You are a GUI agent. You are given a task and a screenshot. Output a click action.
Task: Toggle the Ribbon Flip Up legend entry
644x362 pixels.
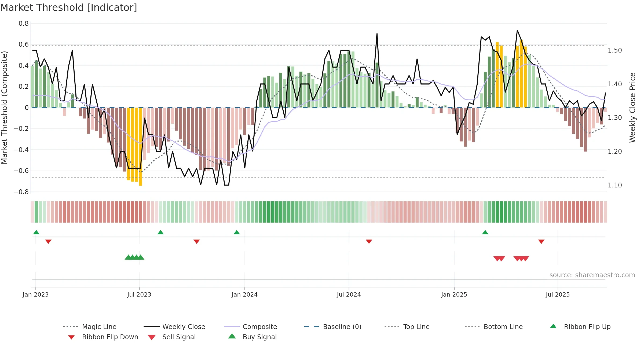point(580,327)
